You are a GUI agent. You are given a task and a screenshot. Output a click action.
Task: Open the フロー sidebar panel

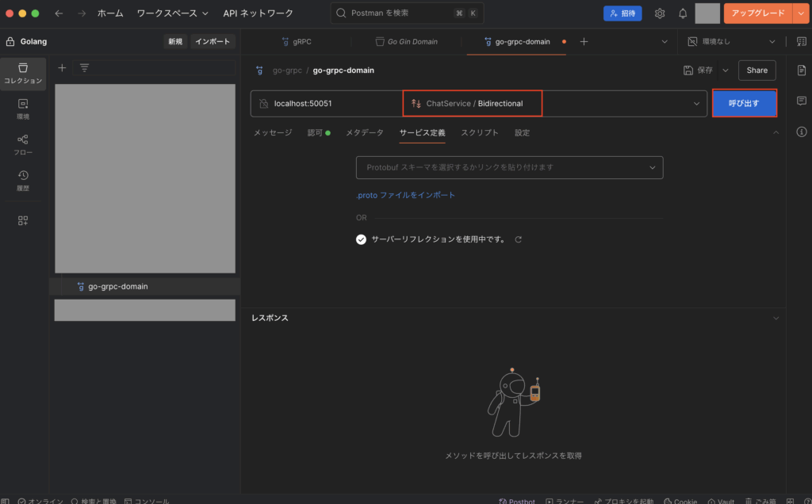click(x=23, y=145)
